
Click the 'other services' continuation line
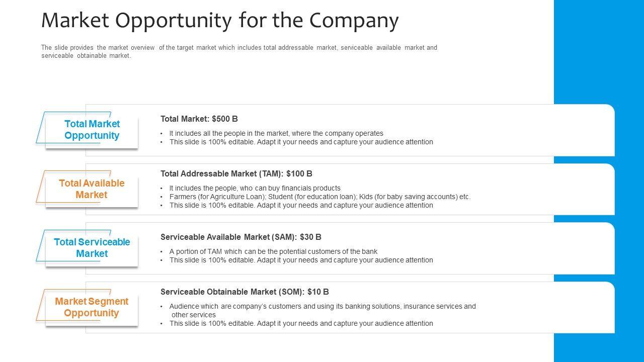click(x=194, y=315)
